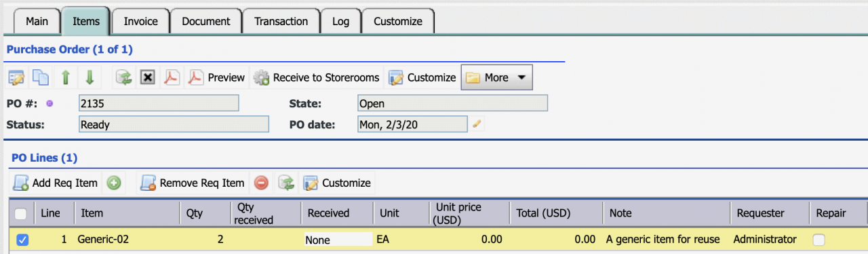This screenshot has width=868, height=254.
Task: Click the edit purchase order icon
Action: coord(18,77)
